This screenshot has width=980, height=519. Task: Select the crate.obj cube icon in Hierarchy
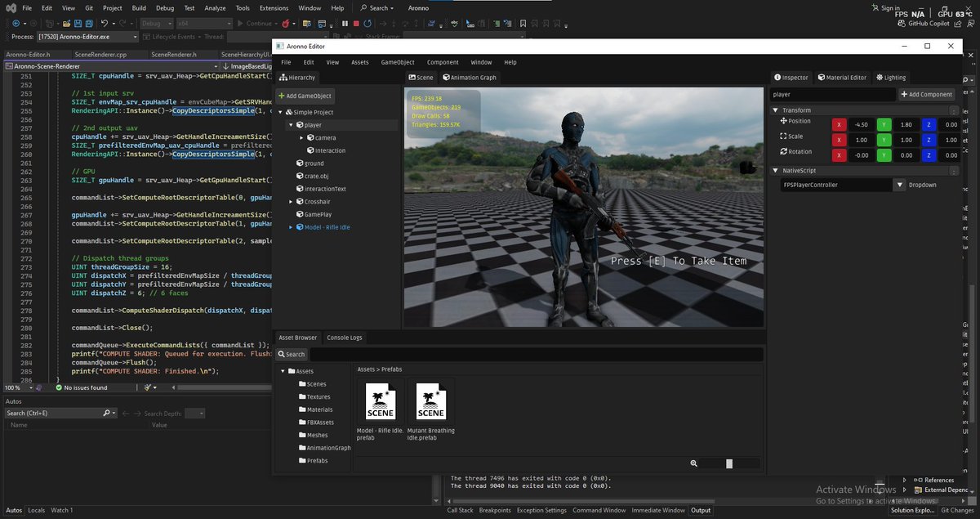[298, 176]
